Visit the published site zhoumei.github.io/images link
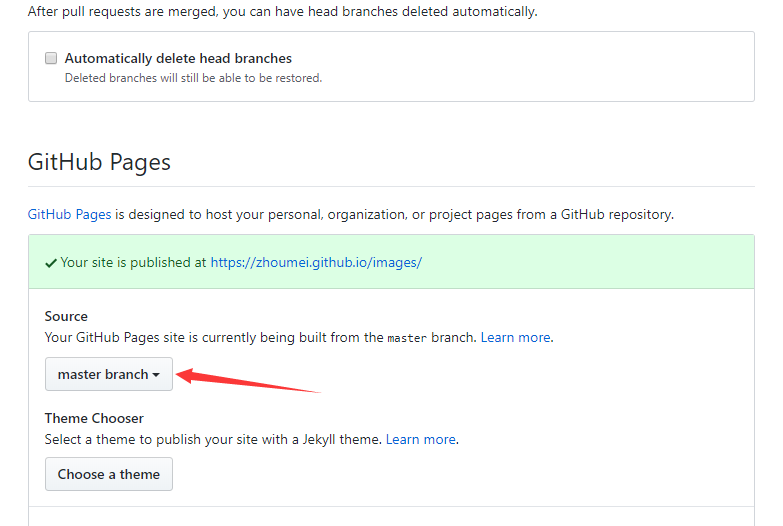 pos(316,262)
